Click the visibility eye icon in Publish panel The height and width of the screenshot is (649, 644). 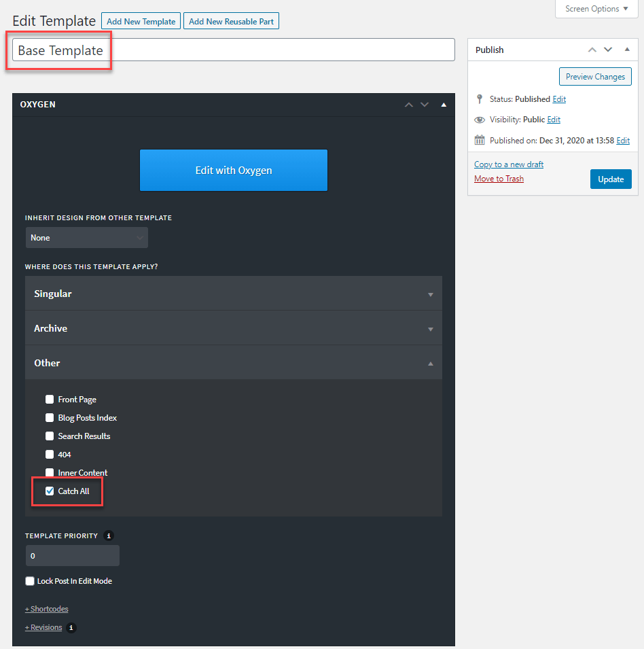pos(480,119)
